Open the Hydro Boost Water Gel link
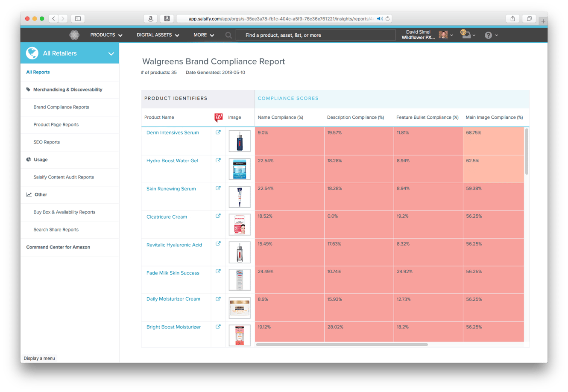 [172, 161]
